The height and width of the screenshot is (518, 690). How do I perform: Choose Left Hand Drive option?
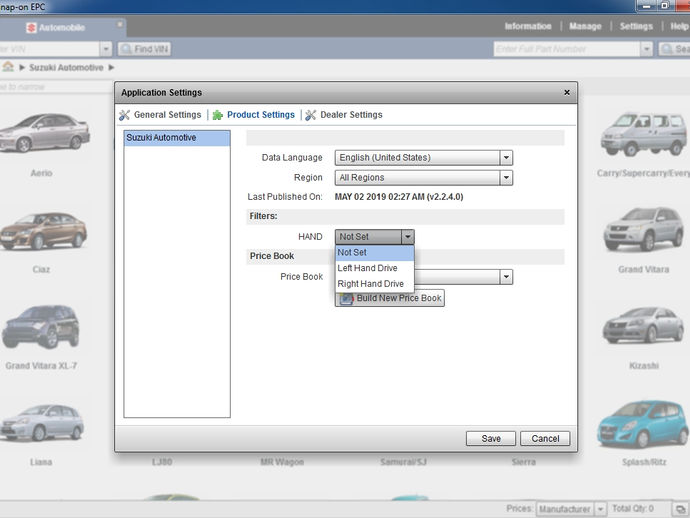(374, 268)
